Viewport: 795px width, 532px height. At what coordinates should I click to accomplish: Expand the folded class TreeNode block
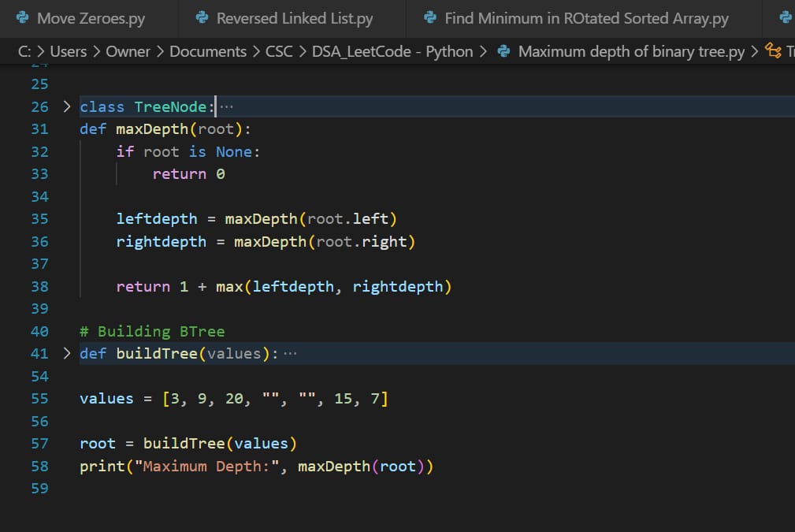coord(66,106)
